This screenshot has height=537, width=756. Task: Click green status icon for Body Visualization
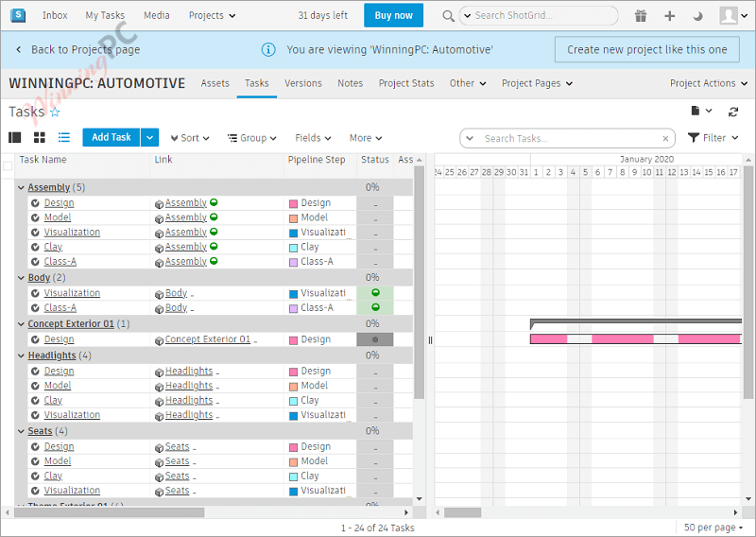[x=375, y=292]
